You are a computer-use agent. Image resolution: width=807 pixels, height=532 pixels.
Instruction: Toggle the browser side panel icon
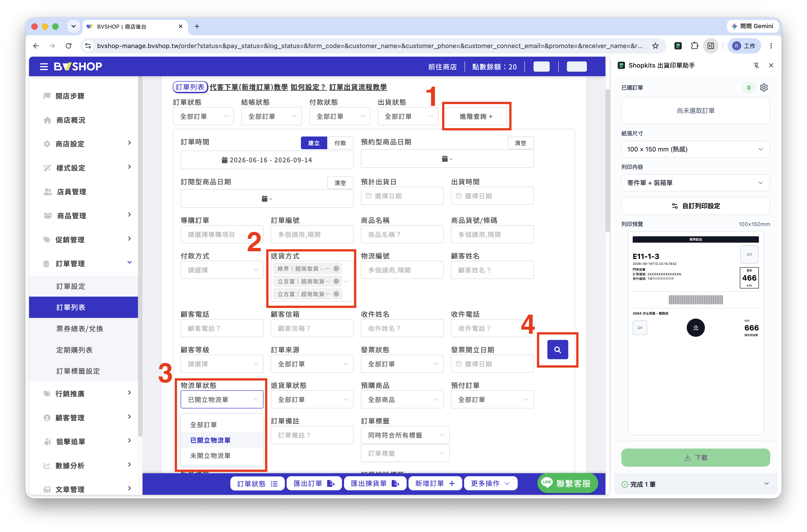pyautogui.click(x=711, y=46)
